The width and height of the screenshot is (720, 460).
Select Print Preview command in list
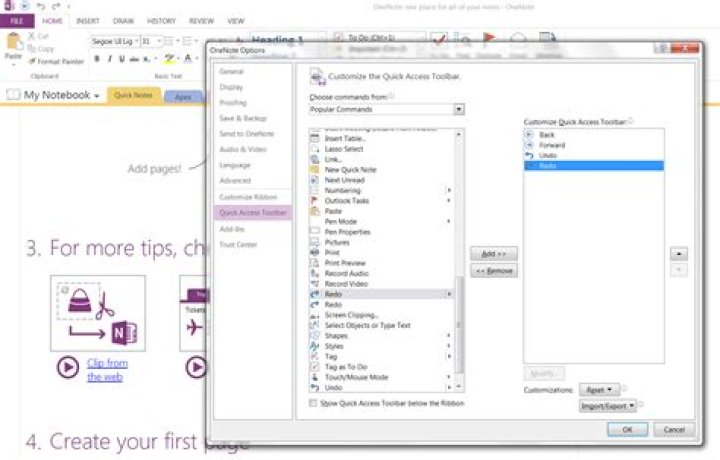381,263
